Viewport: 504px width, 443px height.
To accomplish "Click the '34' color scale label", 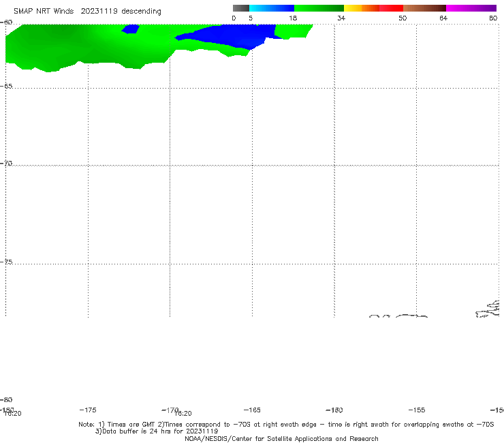I will point(341,18).
